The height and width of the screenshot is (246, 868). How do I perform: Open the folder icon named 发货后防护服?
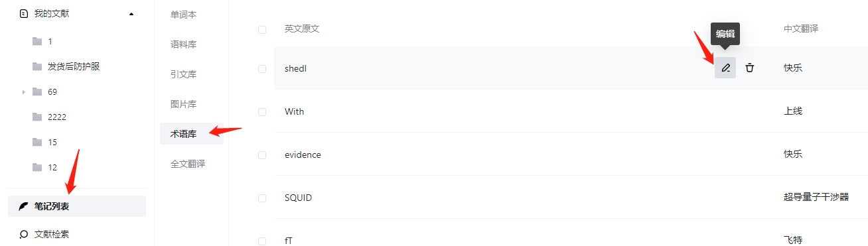(x=37, y=66)
